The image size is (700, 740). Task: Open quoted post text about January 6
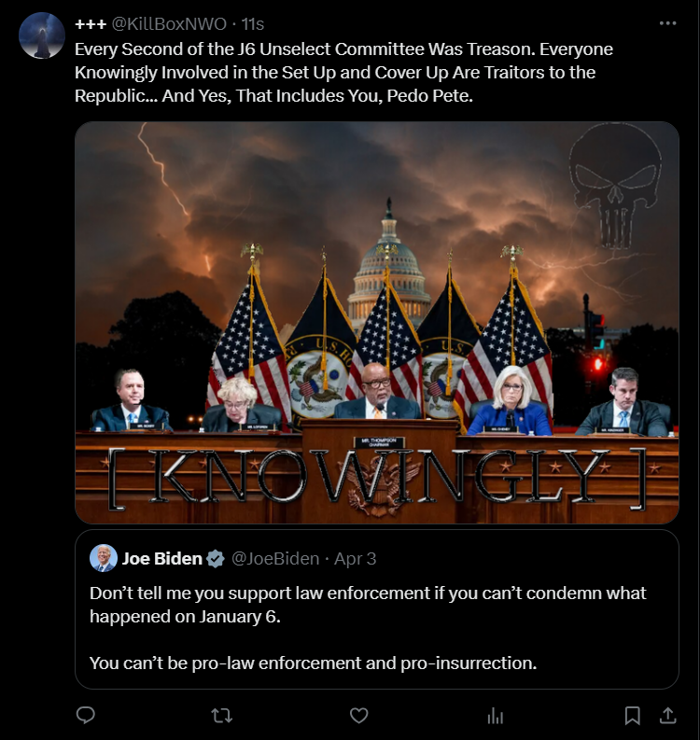point(368,605)
